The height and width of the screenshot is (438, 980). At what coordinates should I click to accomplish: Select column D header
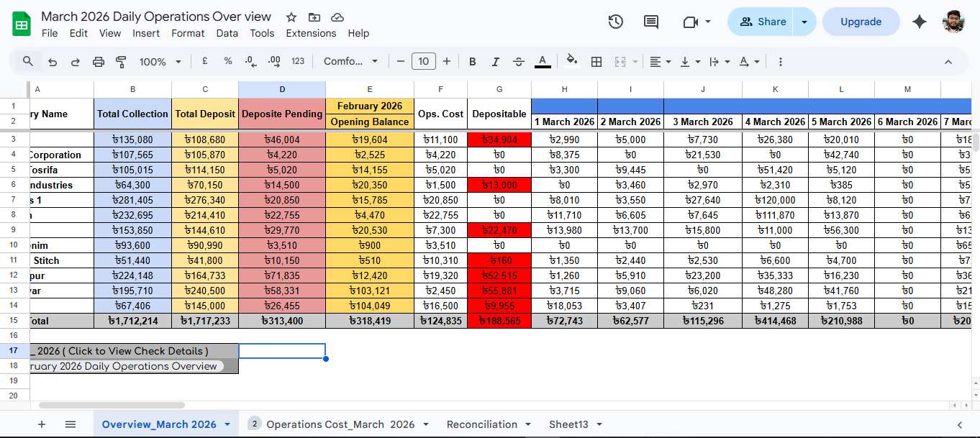(282, 89)
